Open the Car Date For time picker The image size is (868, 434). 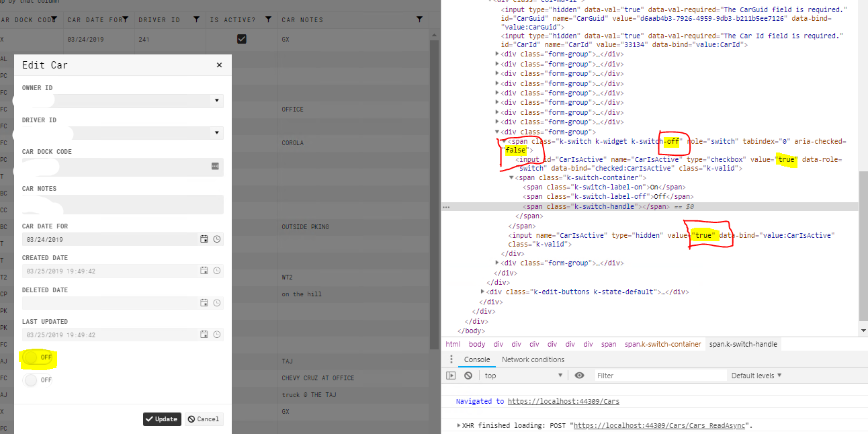(x=217, y=239)
